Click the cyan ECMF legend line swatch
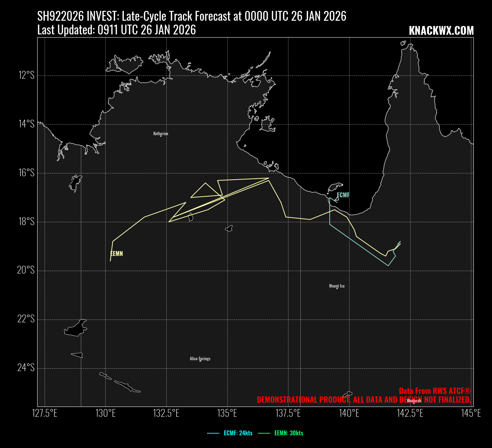The width and height of the screenshot is (492, 448). [x=213, y=433]
